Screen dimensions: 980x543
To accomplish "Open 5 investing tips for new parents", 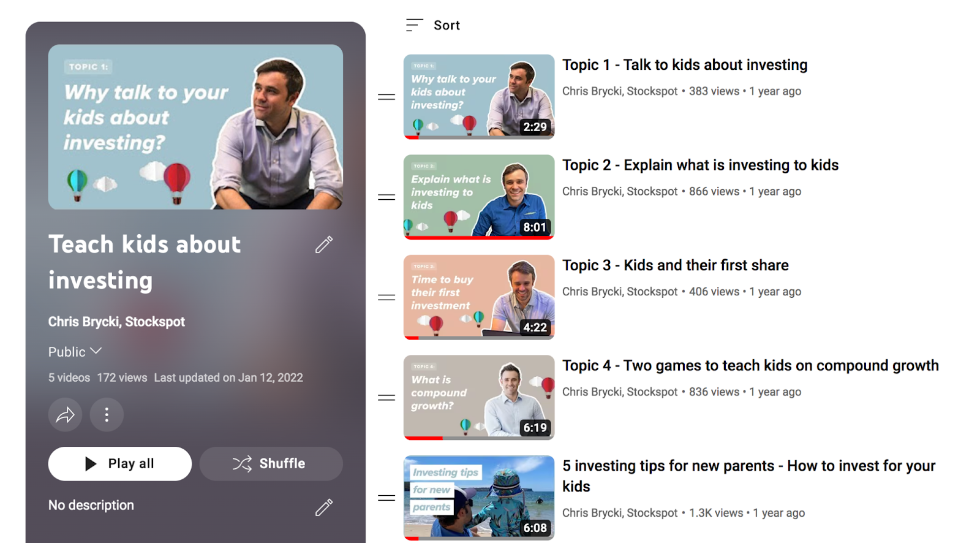I will click(x=748, y=476).
